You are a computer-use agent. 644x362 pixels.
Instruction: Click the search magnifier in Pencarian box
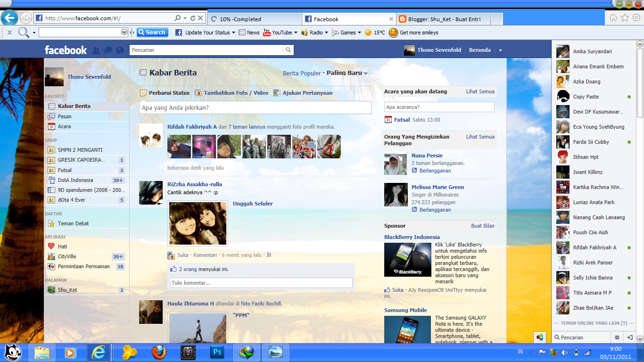point(288,50)
